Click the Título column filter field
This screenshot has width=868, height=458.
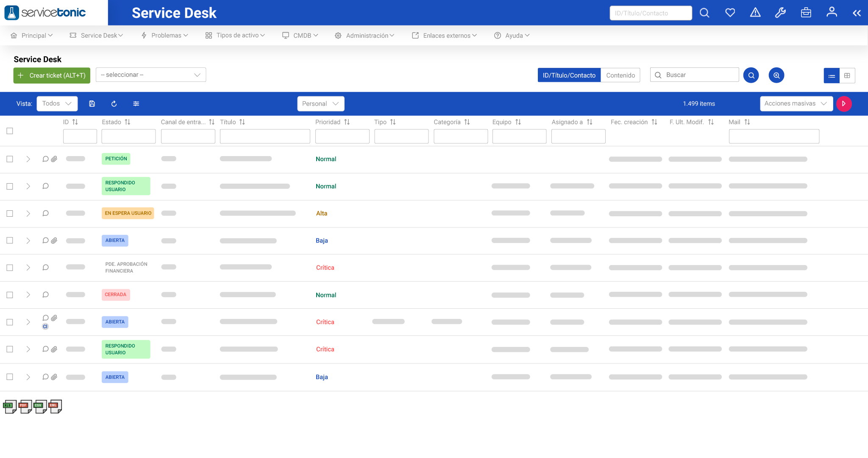coord(265,137)
